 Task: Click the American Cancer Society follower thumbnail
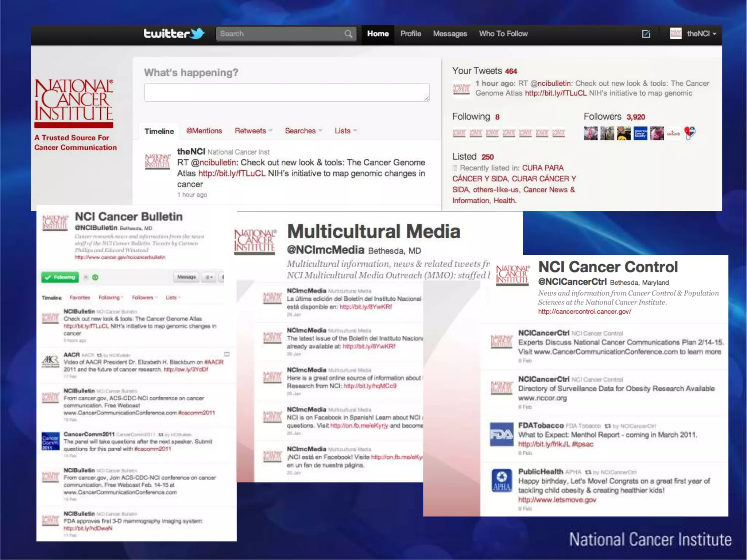(x=640, y=133)
